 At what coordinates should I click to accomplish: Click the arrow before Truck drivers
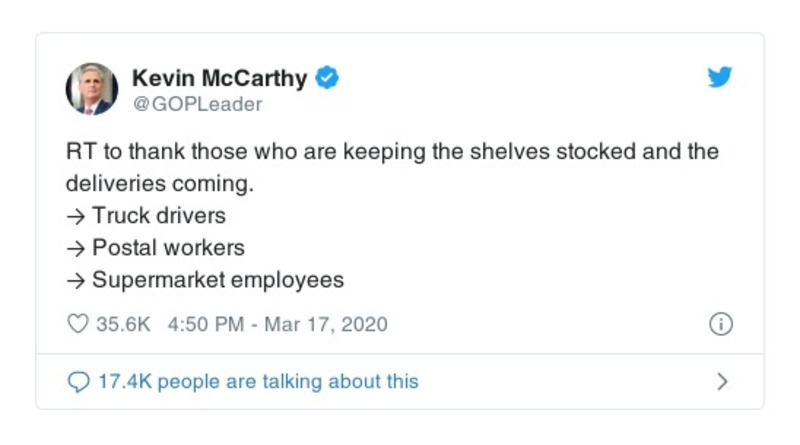click(x=75, y=216)
